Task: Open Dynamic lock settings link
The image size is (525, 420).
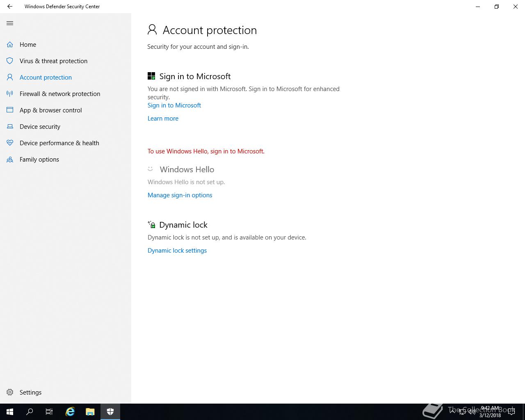Action: 177,251
